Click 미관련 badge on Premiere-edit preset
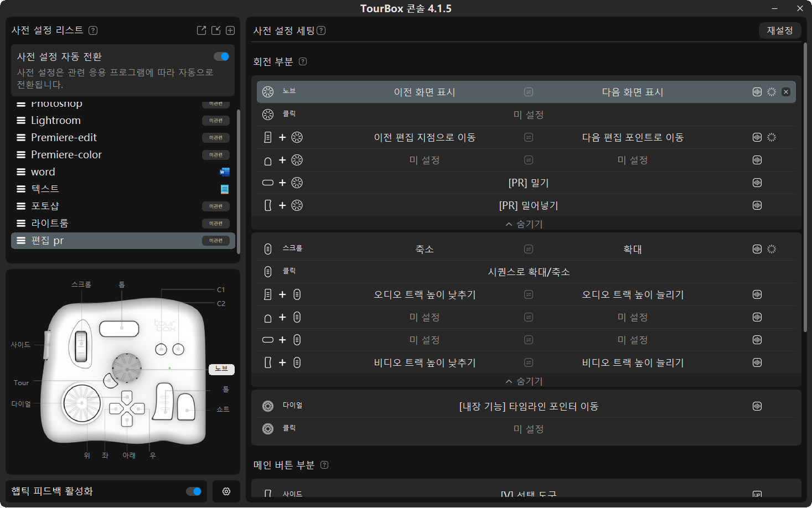The image size is (812, 508). tap(216, 138)
